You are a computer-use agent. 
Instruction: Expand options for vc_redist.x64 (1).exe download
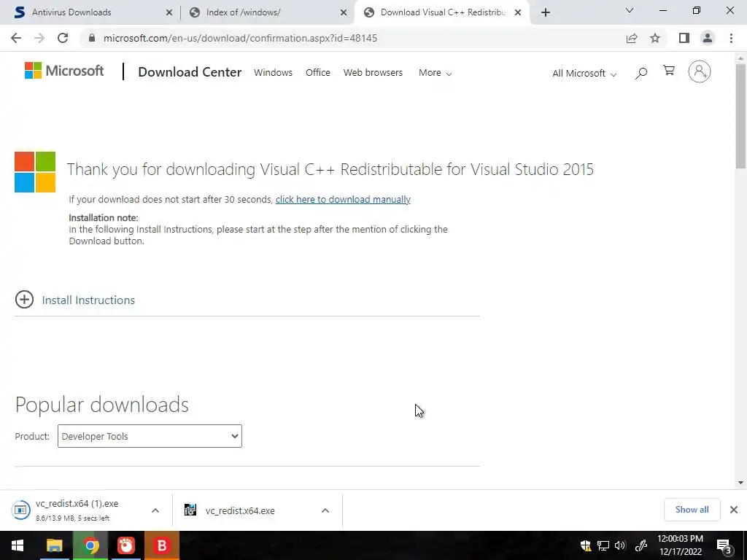(x=155, y=510)
